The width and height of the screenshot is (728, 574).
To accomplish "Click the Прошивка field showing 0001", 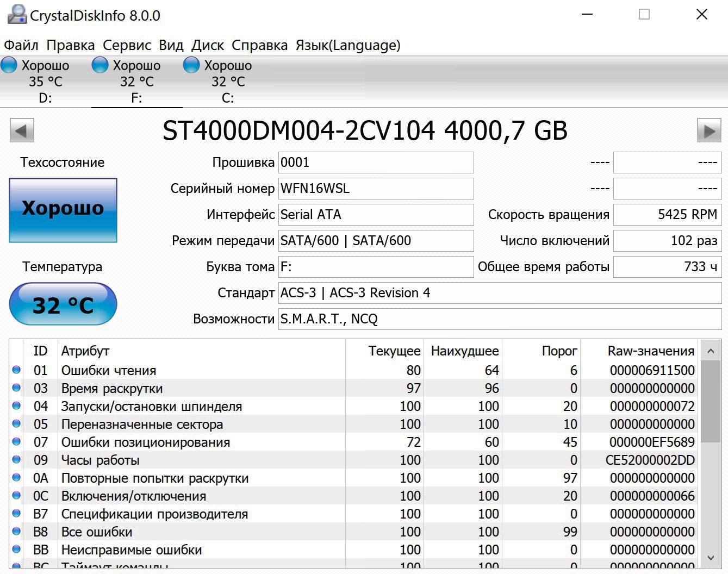I will 376,163.
